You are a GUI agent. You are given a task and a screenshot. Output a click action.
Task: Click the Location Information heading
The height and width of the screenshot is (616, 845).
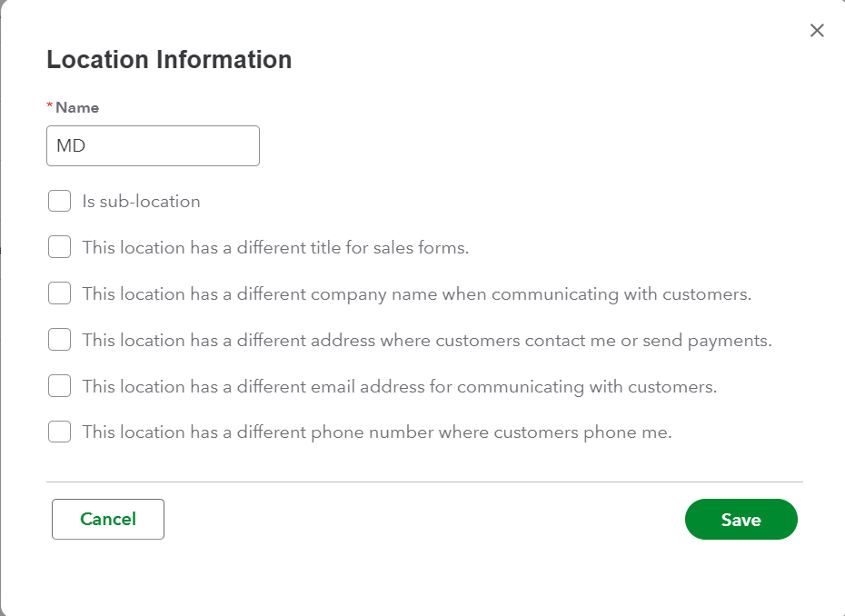pos(169,60)
